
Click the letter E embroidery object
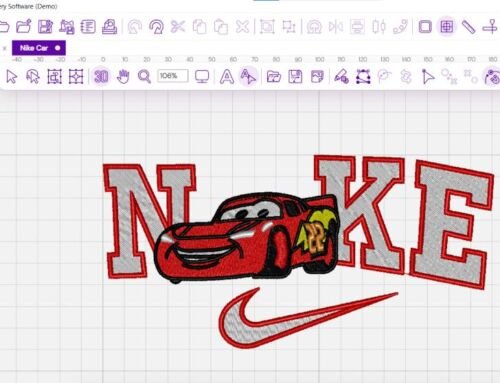pyautogui.click(x=452, y=225)
